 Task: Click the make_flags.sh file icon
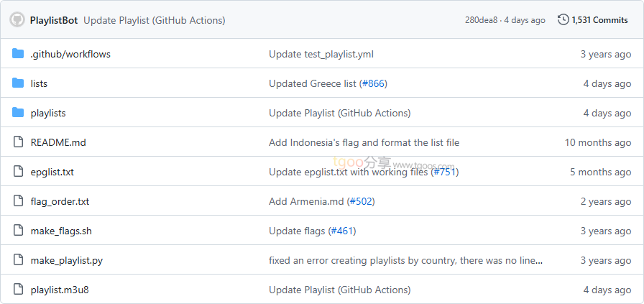[x=18, y=231]
